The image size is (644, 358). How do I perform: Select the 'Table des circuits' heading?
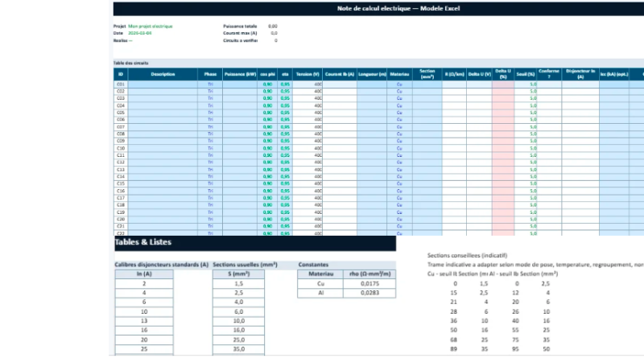(130, 63)
